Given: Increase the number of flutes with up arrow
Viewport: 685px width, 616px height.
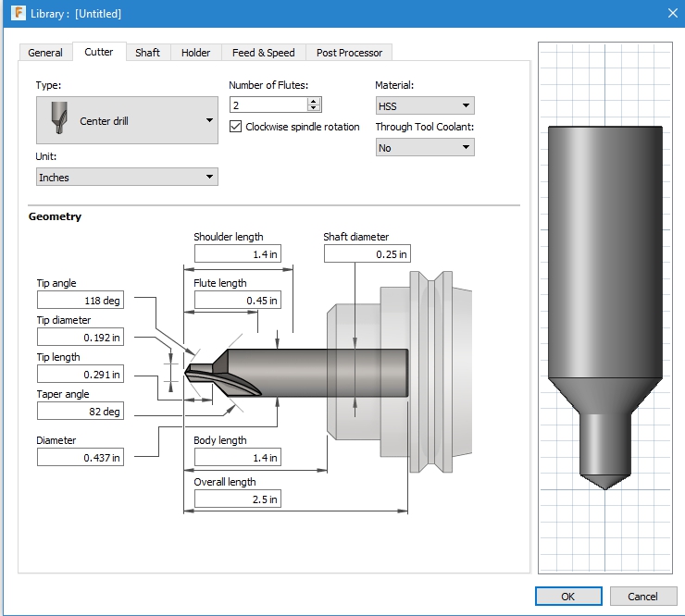Looking at the screenshot, I should click(x=315, y=101).
